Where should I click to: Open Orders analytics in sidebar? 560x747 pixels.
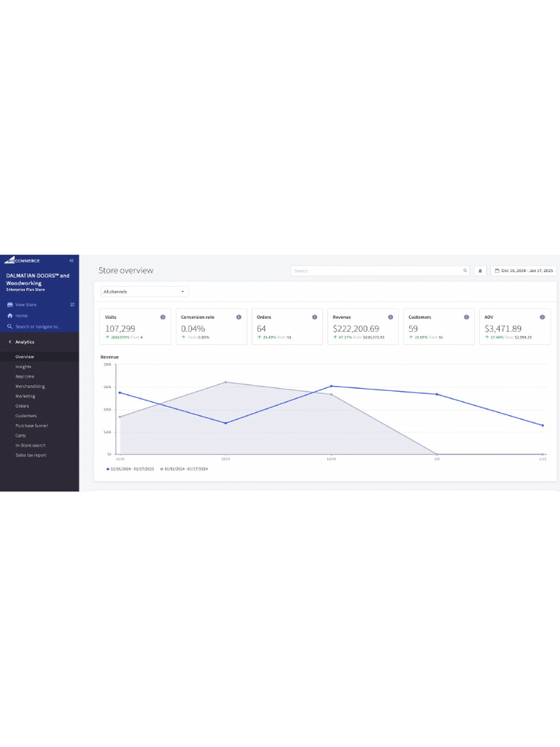tap(22, 406)
